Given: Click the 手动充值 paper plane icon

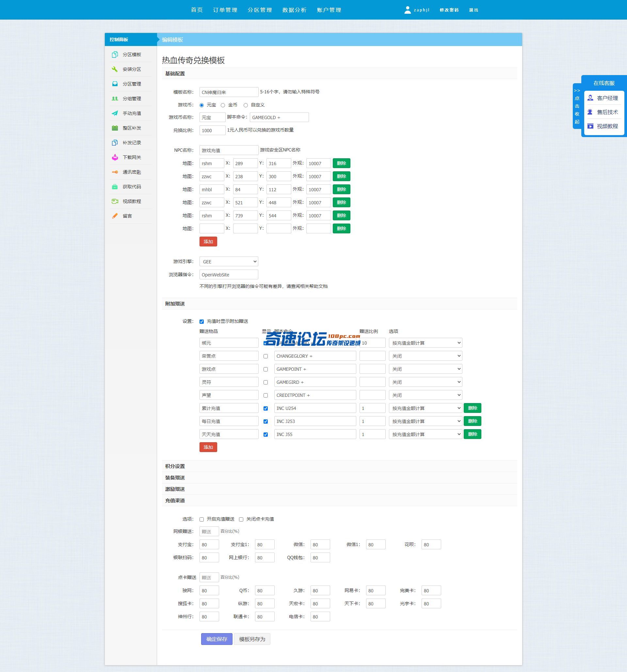Looking at the screenshot, I should (x=115, y=113).
